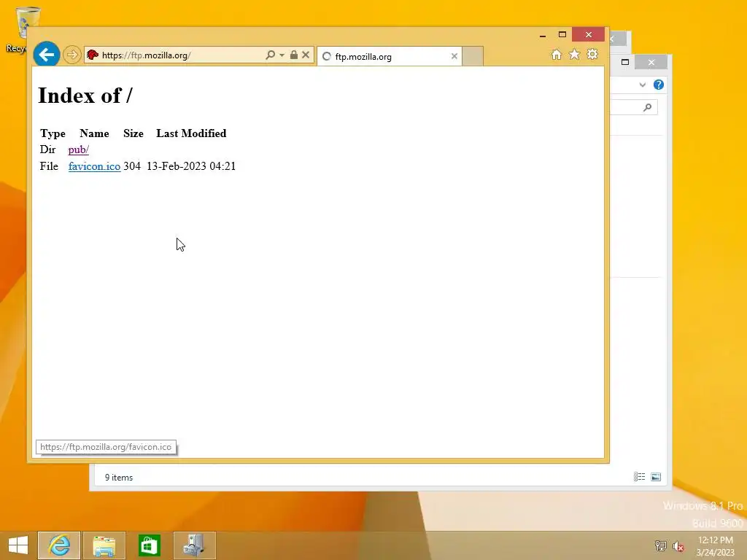Open a new tab button
This screenshot has width=747, height=560.
click(473, 56)
